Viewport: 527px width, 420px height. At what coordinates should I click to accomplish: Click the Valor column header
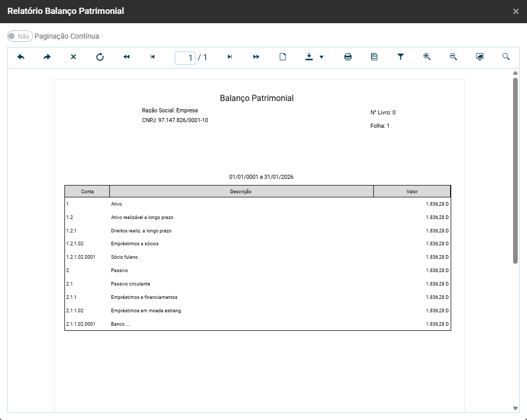(x=412, y=192)
